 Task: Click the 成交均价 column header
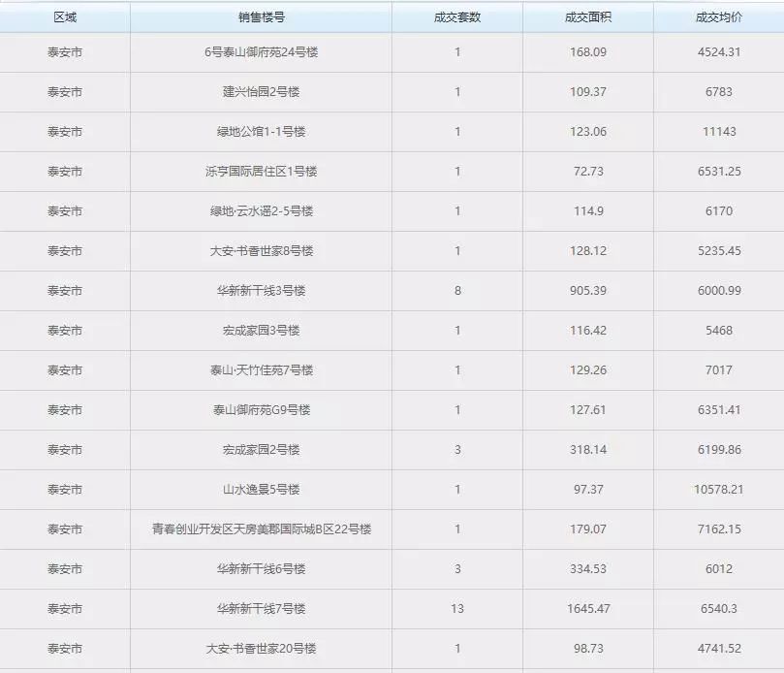718,17
